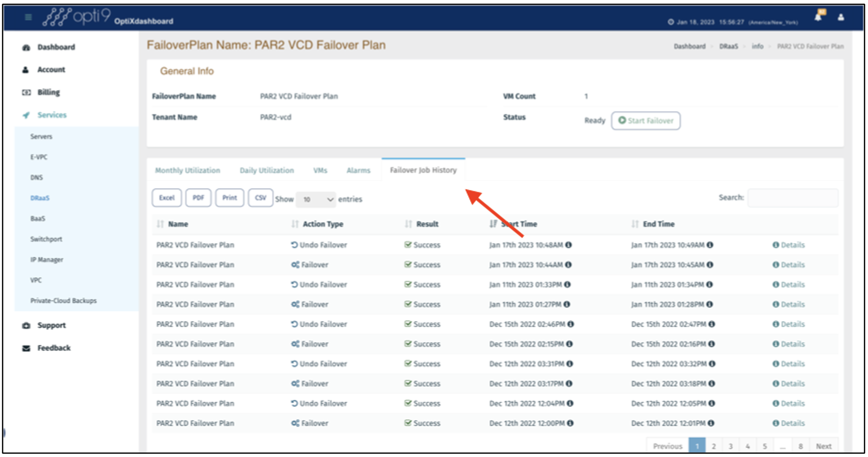Open Details for Dec 12th 12:00PM row

coord(788,423)
